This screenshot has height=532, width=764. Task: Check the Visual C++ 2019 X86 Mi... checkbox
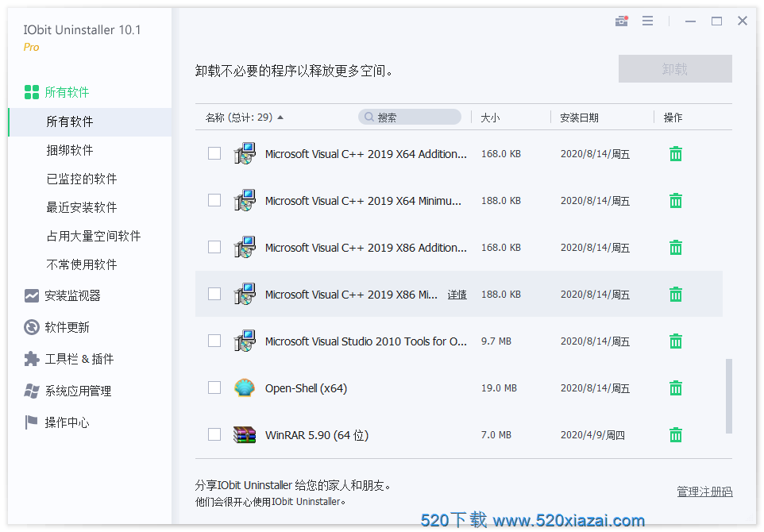[x=214, y=294]
